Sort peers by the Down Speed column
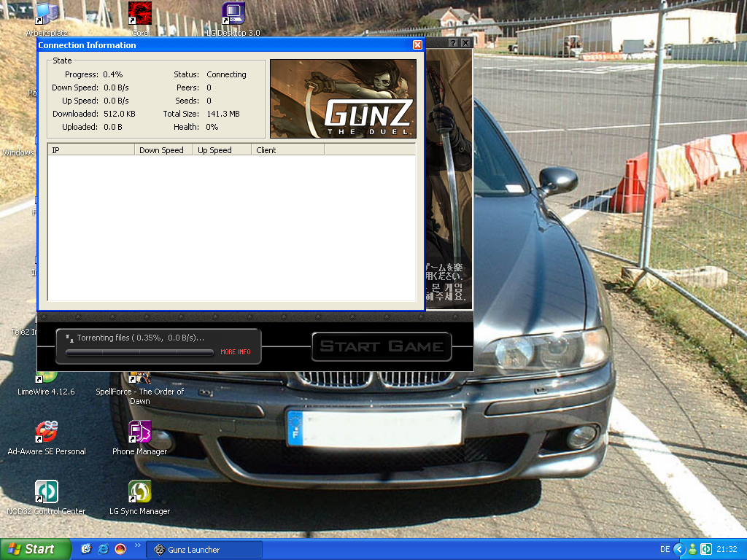Viewport: 747px width, 560px height. [x=163, y=150]
